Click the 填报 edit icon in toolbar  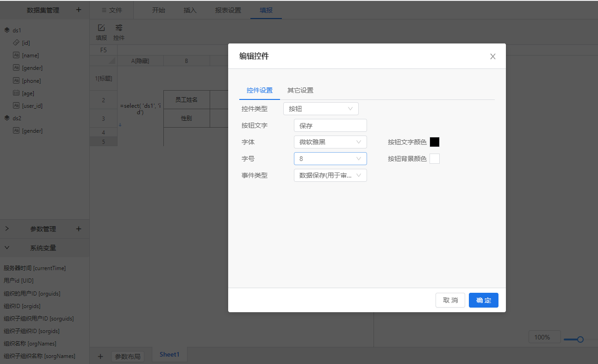tap(101, 28)
